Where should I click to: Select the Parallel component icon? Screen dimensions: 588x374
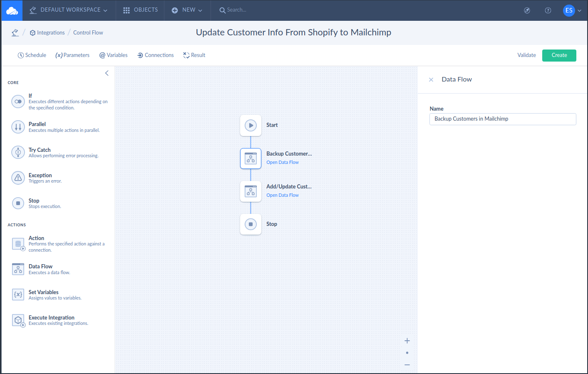pyautogui.click(x=18, y=127)
